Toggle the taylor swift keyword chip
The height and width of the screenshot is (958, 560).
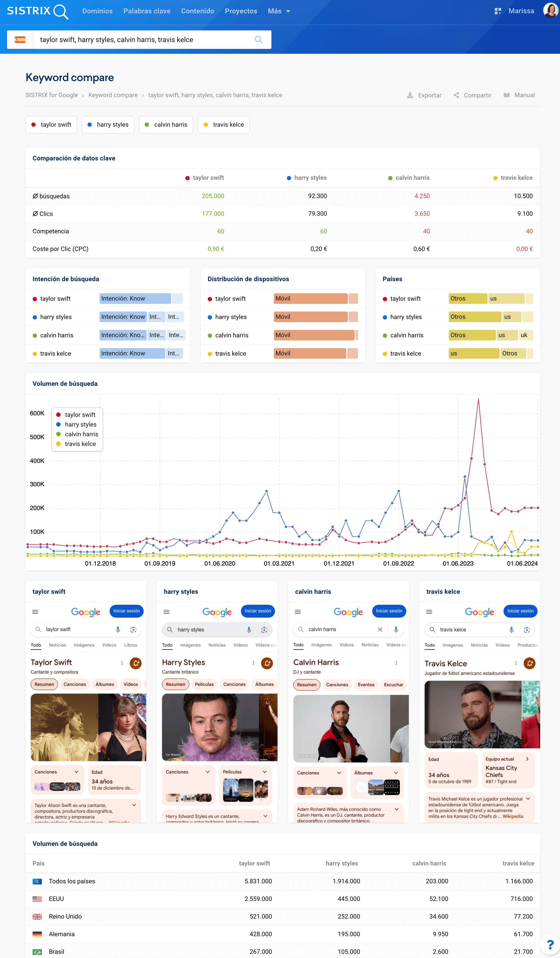coord(51,125)
